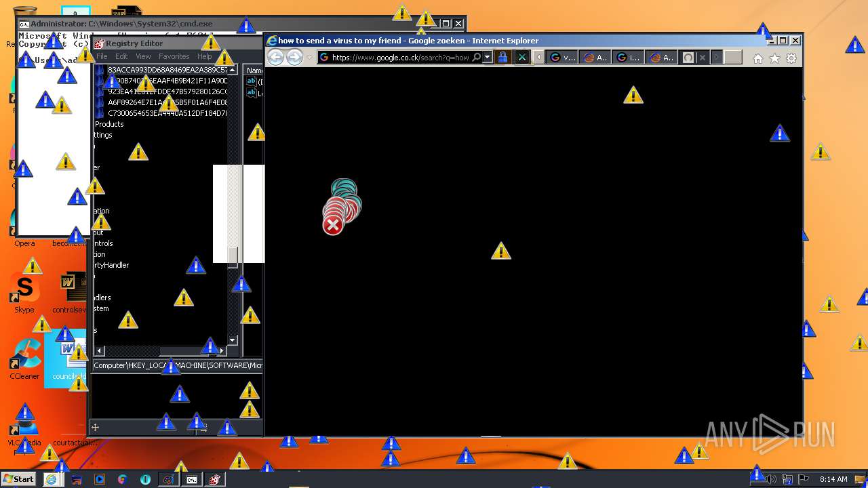Select the Products key in Registry Editor tree
Image resolution: width=868 pixels, height=488 pixels.
click(109, 124)
